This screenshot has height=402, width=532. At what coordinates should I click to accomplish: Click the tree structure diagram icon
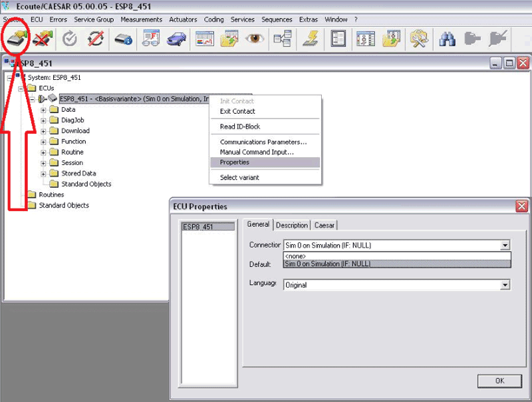pyautogui.click(x=283, y=39)
